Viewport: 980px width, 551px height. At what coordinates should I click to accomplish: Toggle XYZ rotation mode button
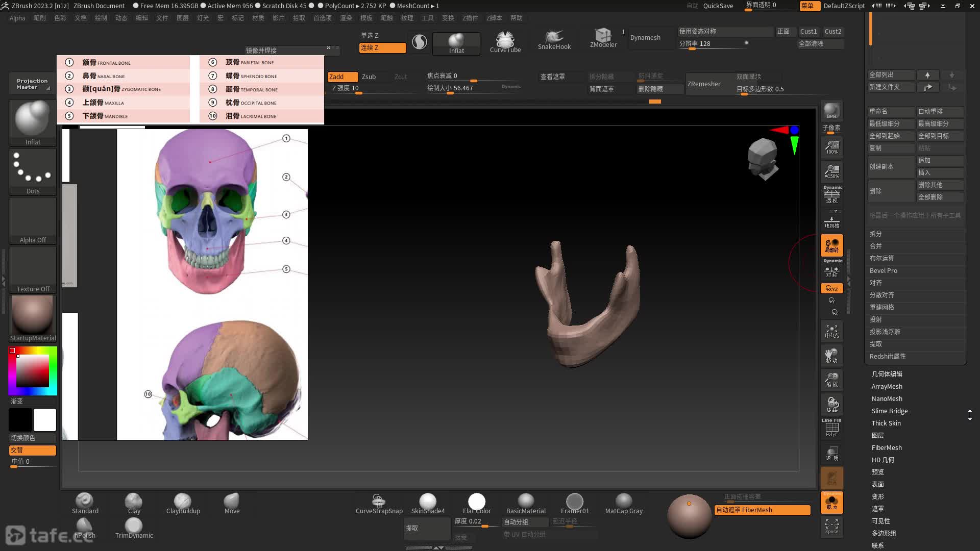(x=831, y=288)
